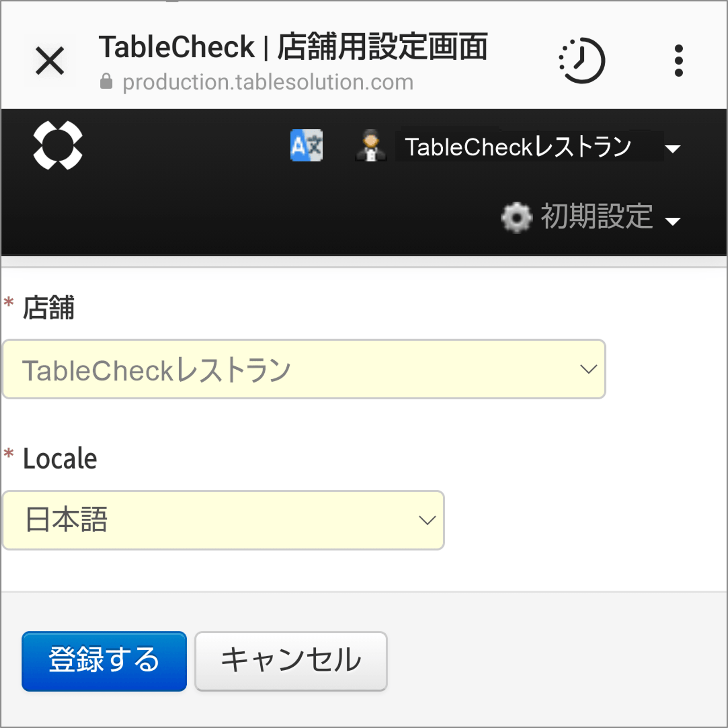Tap the production.tablesolution.com URL text
Image resolution: width=728 pixels, height=728 pixels.
click(x=268, y=82)
